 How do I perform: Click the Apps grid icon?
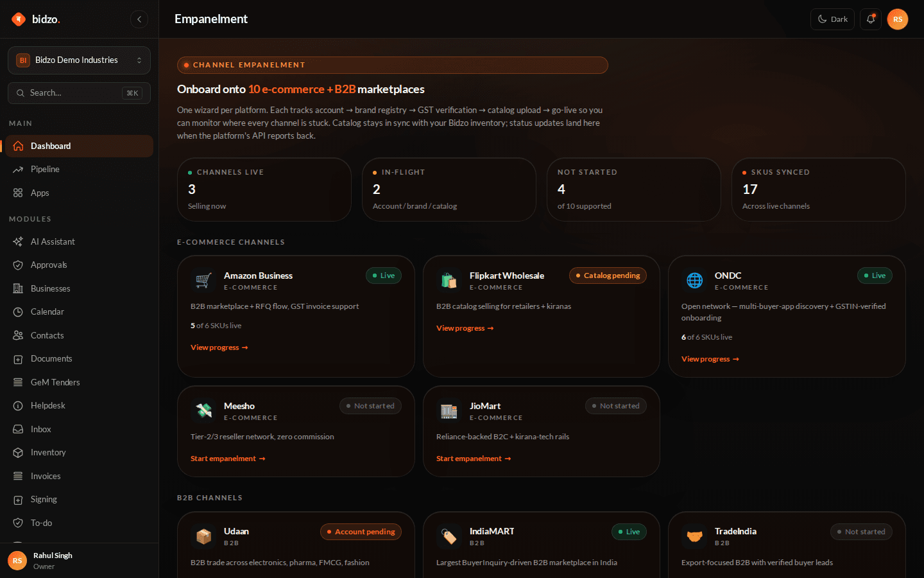point(18,193)
